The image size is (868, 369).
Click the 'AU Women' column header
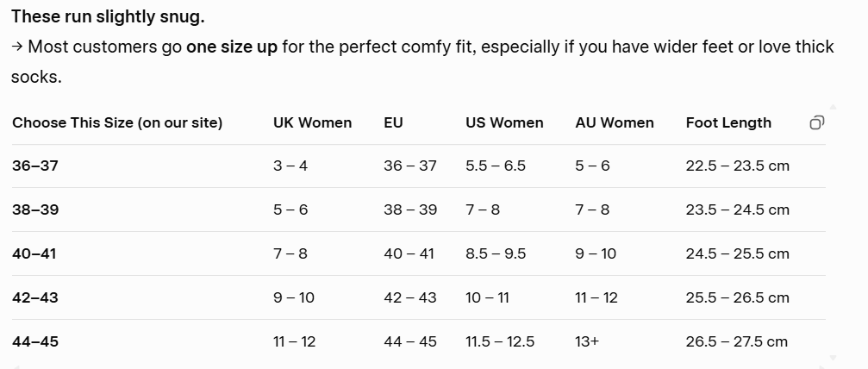point(614,122)
